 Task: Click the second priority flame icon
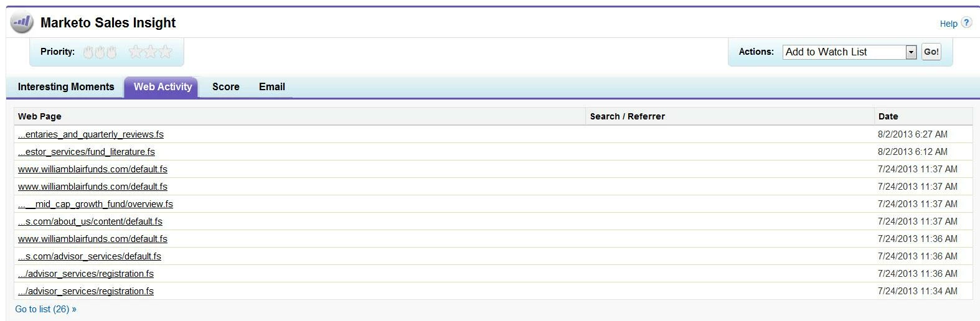point(100,52)
